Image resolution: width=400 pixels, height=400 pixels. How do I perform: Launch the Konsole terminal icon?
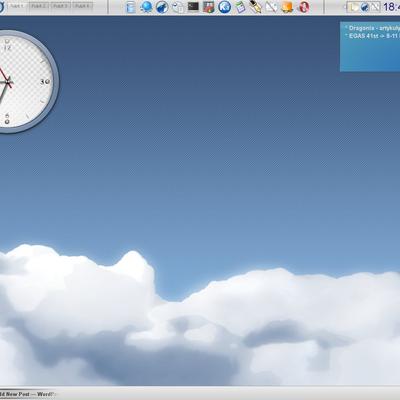193,7
